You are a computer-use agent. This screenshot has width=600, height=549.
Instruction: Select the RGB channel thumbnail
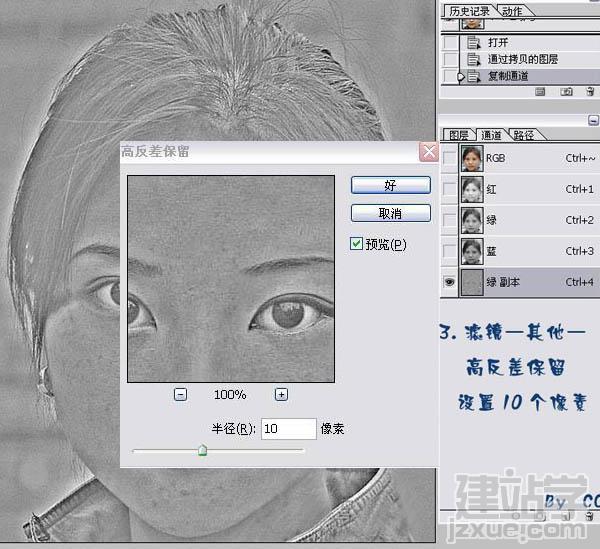(x=472, y=158)
